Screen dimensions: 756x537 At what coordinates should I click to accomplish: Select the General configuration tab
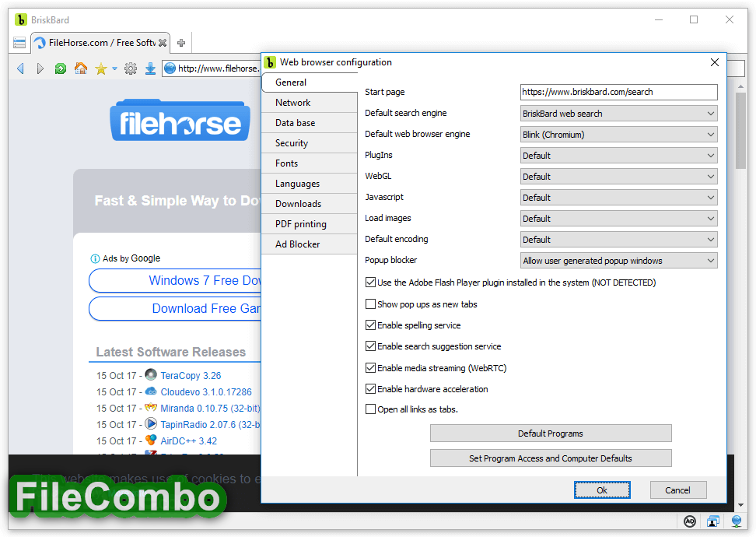pos(310,82)
